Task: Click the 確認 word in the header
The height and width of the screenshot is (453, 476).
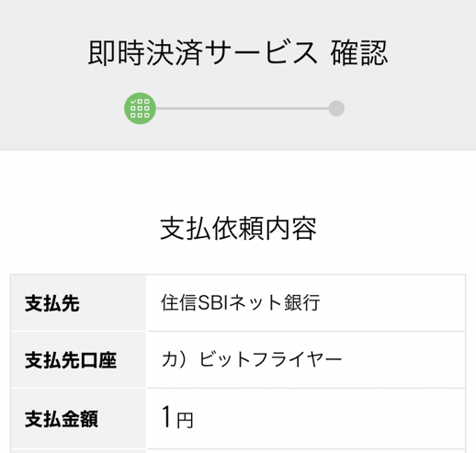Action: [x=359, y=53]
